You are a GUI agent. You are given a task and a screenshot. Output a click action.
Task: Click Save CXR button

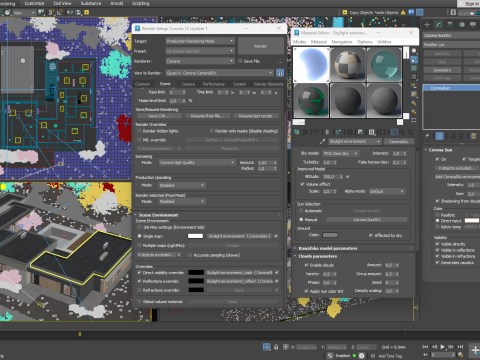[160, 116]
